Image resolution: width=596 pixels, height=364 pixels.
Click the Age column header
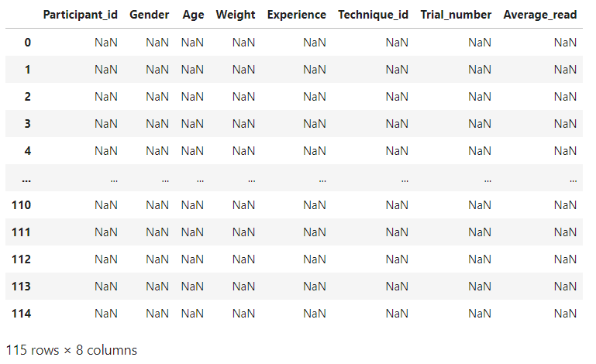coord(193,15)
